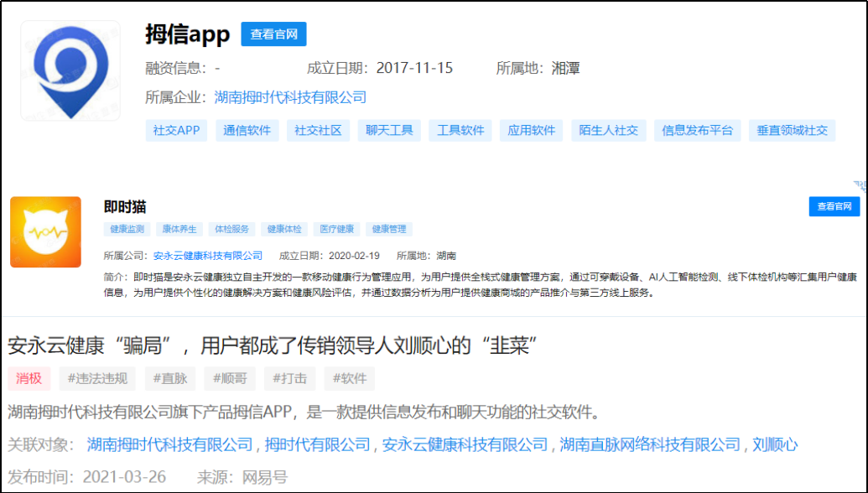Open the article titled 安永云健康"骗局"

coord(273,345)
